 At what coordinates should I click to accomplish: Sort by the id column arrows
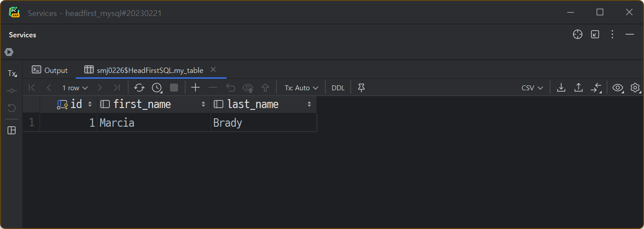[90, 104]
